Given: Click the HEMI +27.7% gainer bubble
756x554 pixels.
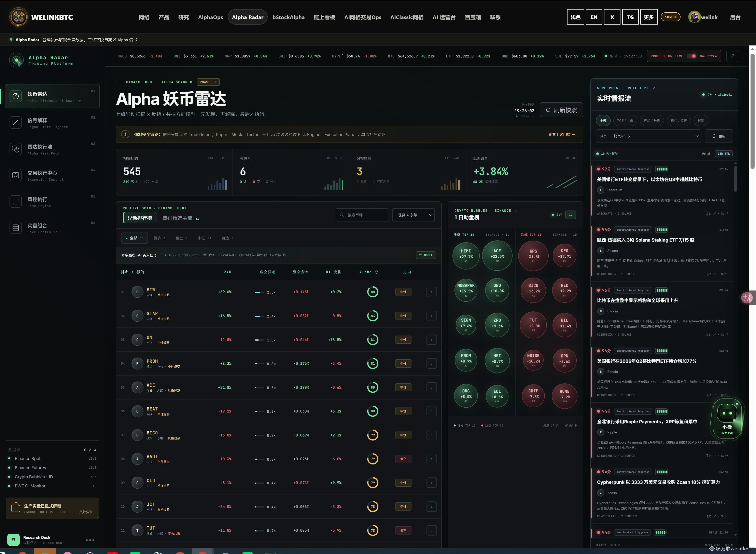Looking at the screenshot, I should (466, 256).
